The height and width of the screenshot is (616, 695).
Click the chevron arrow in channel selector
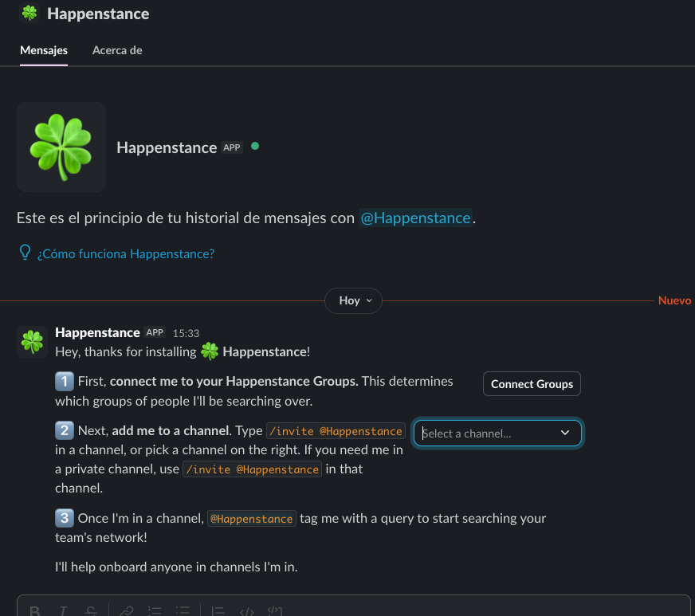pyautogui.click(x=564, y=433)
